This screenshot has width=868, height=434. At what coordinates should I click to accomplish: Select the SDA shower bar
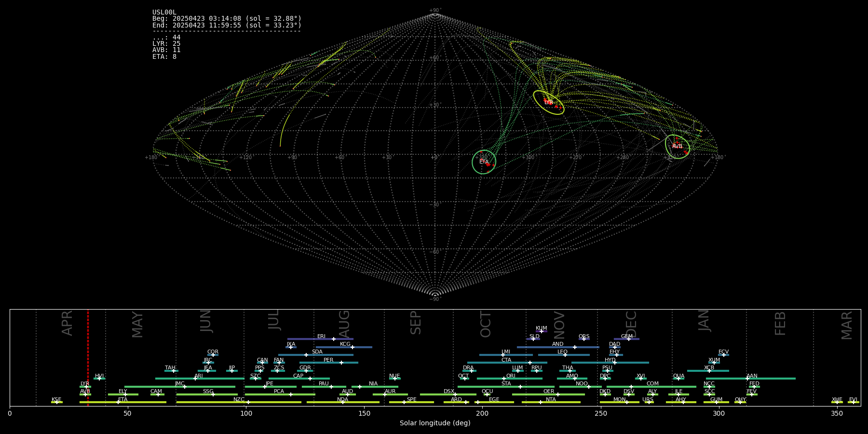316,355
